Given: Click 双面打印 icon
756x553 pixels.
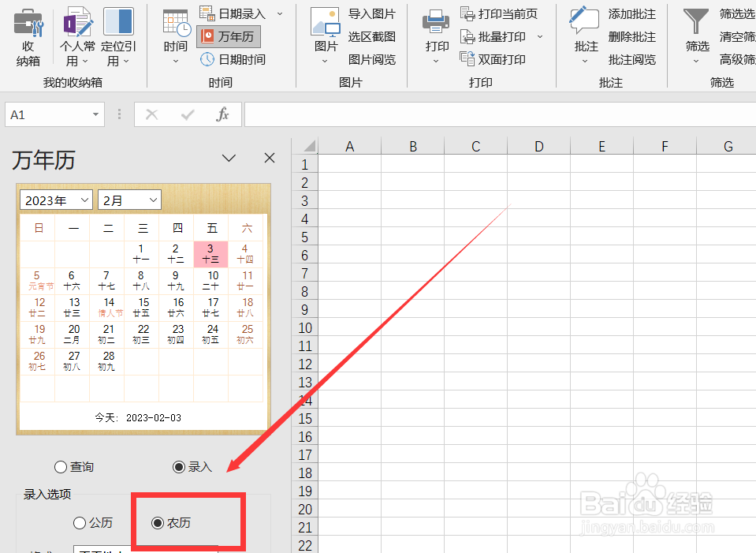Looking at the screenshot, I should (x=467, y=59).
